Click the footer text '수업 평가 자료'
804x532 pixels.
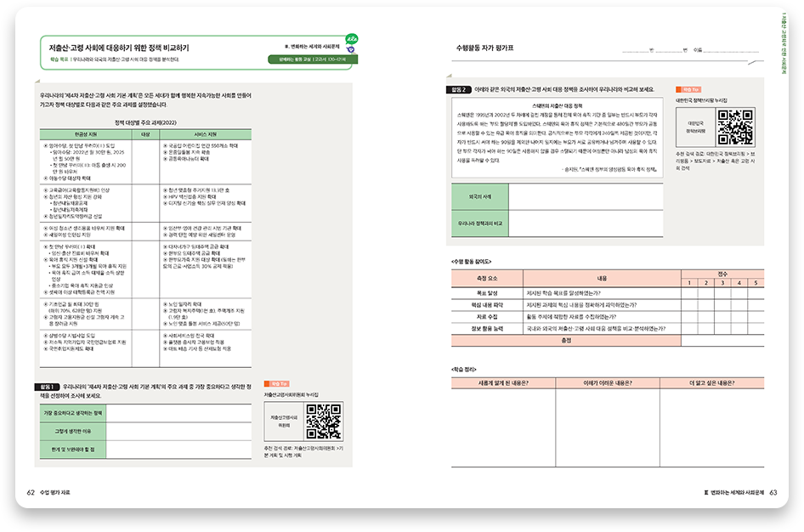(x=55, y=493)
